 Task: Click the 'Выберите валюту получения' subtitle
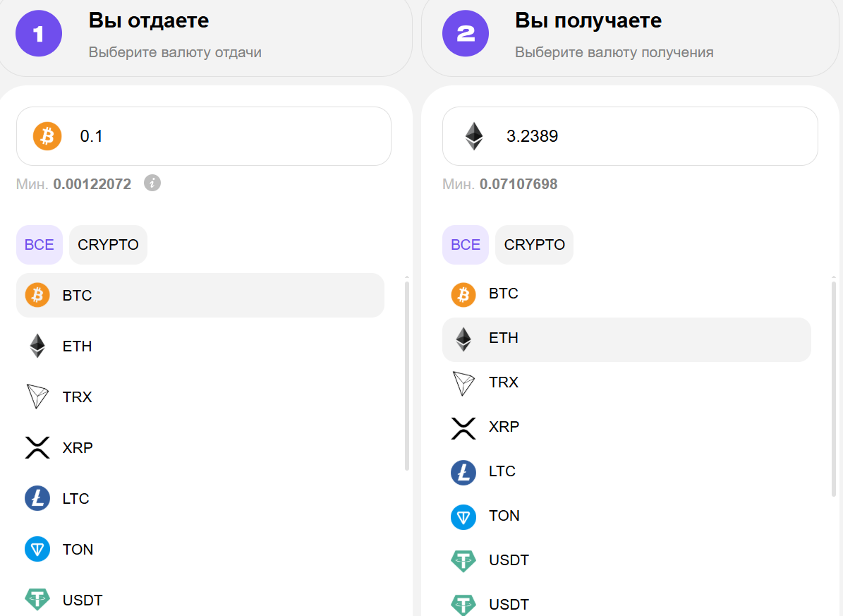[614, 52]
